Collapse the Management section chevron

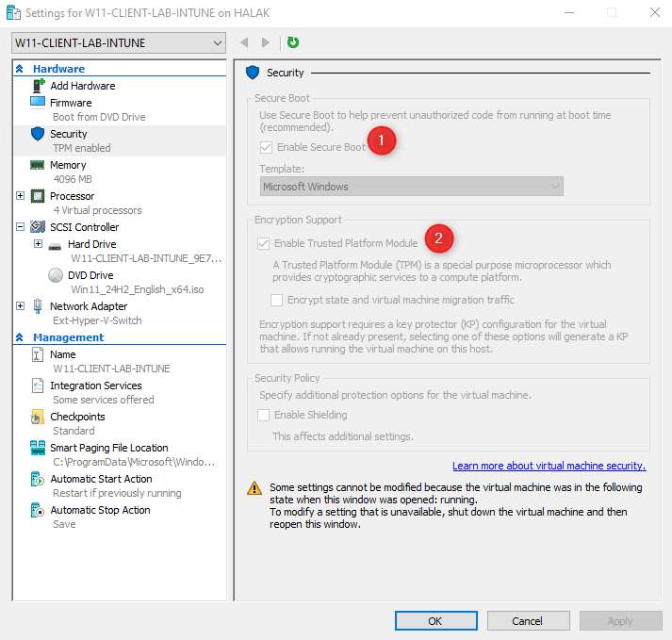coord(19,337)
